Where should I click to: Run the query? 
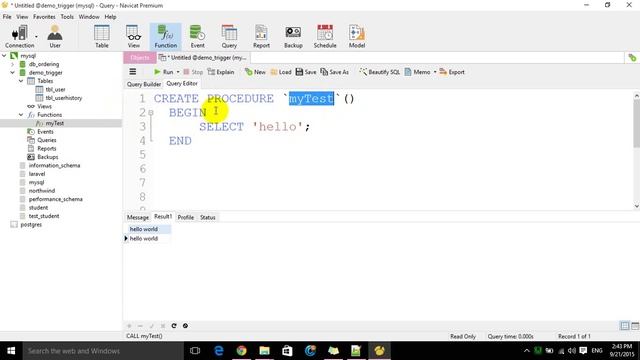[x=164, y=72]
